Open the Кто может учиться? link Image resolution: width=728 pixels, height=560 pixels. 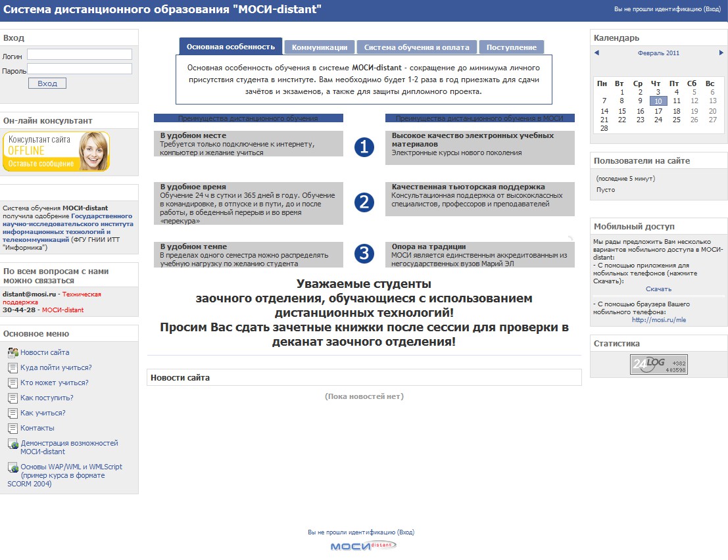tap(55, 383)
